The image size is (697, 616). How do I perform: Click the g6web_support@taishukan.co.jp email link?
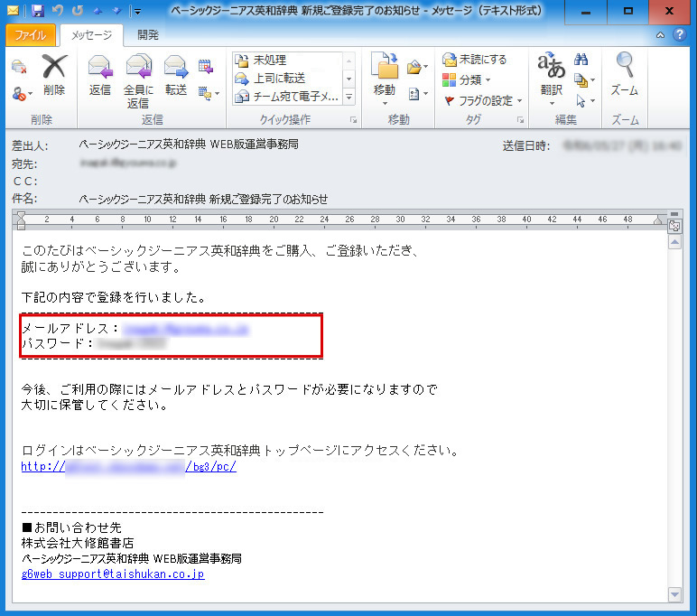coord(113,574)
